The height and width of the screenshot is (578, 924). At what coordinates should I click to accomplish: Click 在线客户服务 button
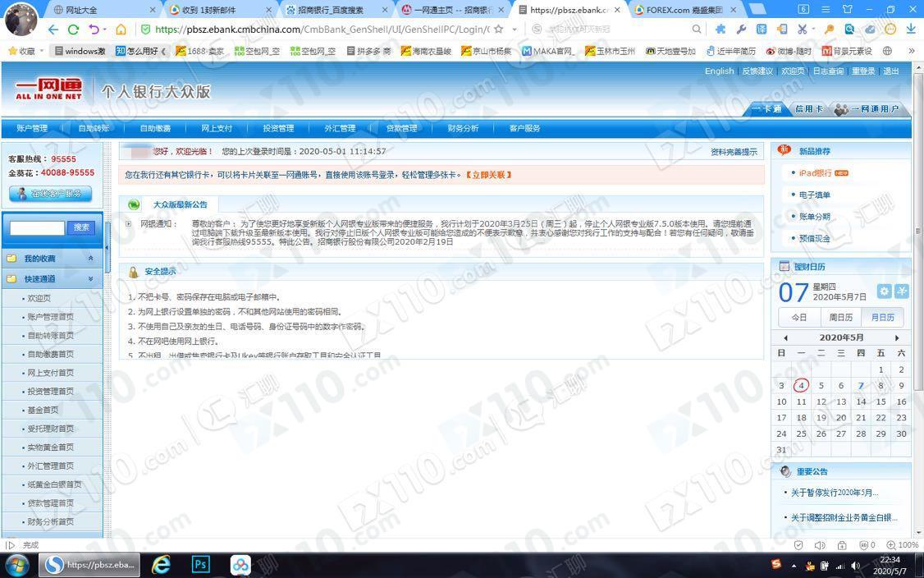[x=51, y=194]
